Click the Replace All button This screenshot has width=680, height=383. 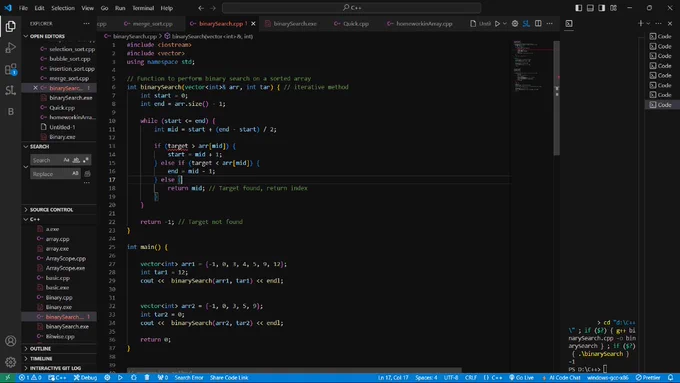tap(88, 174)
